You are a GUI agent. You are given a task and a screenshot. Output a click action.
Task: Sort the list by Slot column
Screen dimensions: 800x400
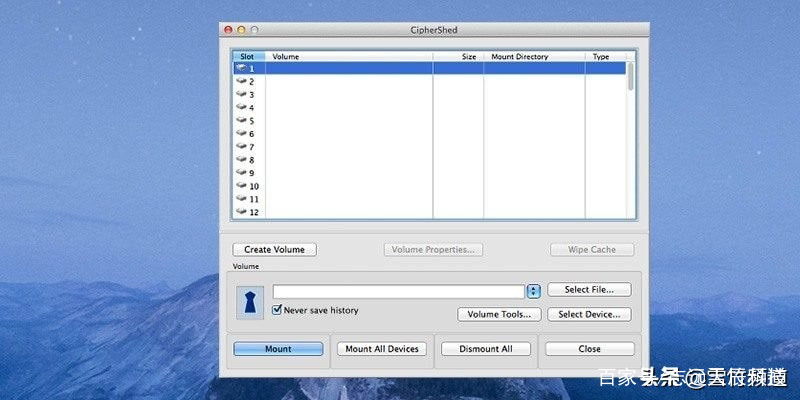point(248,57)
